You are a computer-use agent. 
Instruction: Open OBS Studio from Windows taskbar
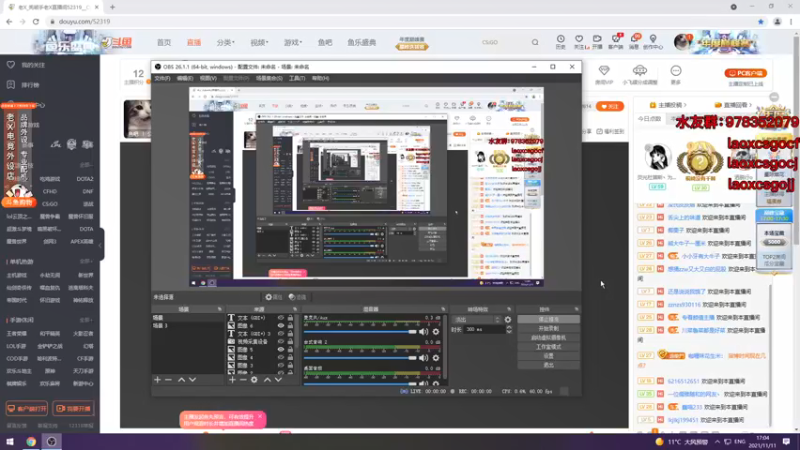(x=52, y=442)
